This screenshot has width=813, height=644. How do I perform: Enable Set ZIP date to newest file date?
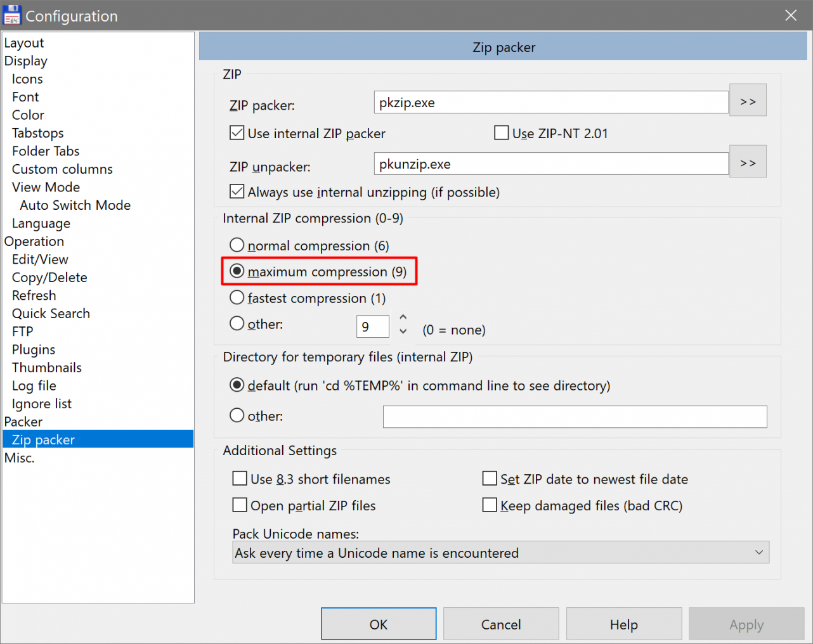pos(490,479)
